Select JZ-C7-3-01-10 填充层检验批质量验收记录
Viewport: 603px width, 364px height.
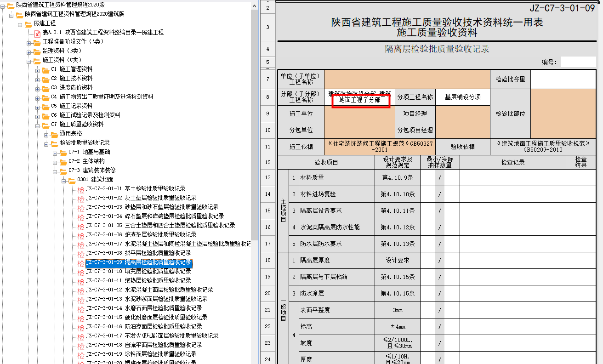[138, 271]
